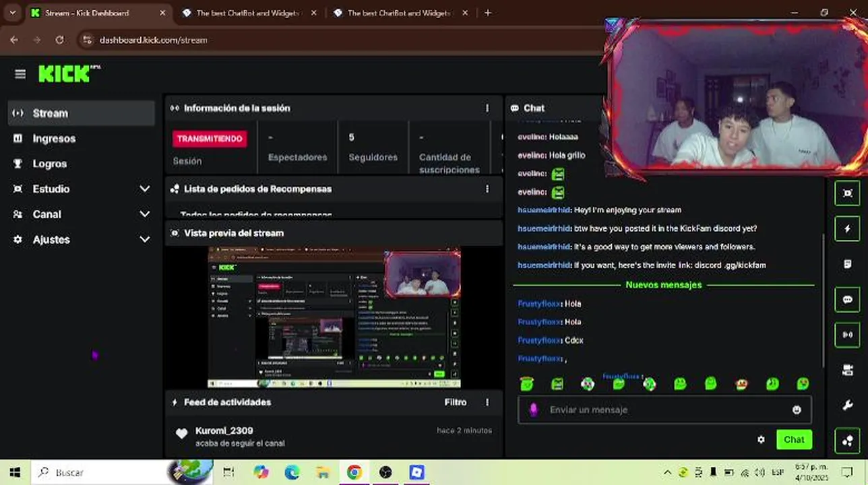Viewport: 868px width, 485px height.
Task: Click the focus-frame icon in the right toolbar
Action: point(847,193)
